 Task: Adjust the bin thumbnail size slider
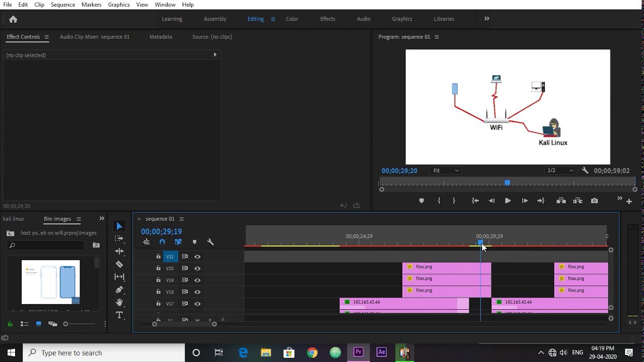[x=66, y=324]
